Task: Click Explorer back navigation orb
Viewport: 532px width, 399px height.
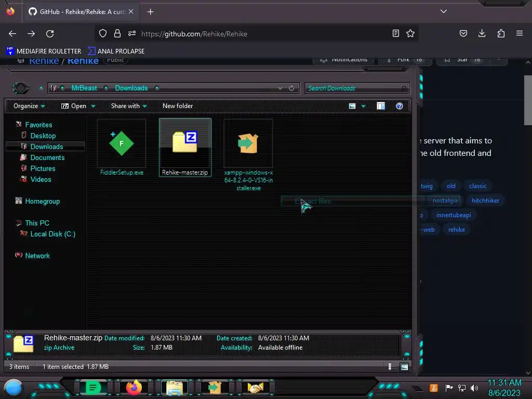Action: (21, 88)
